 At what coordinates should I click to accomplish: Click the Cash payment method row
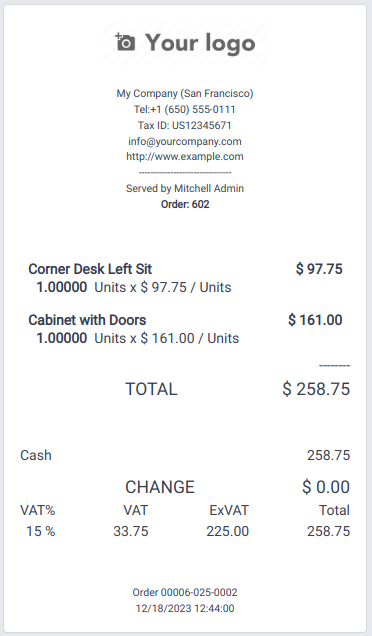pos(185,455)
